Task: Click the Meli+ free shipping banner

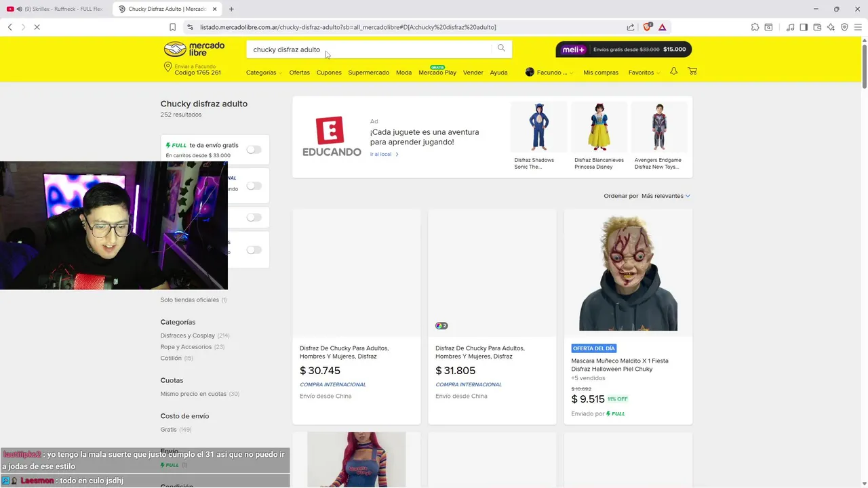Action: pyautogui.click(x=624, y=49)
